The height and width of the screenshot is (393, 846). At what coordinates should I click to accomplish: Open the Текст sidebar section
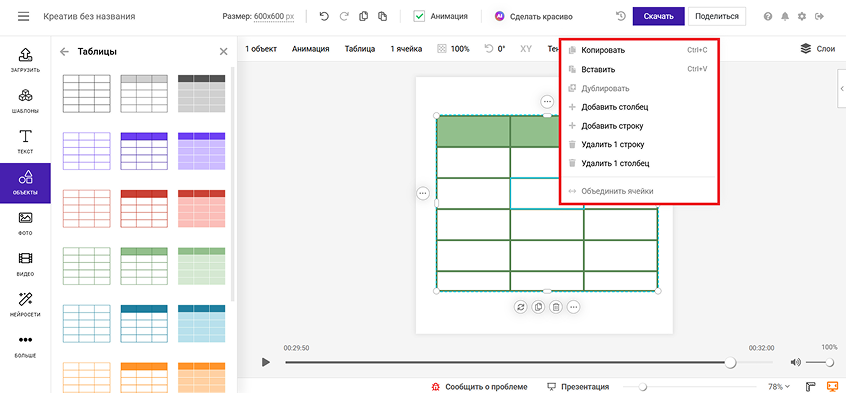pos(25,141)
